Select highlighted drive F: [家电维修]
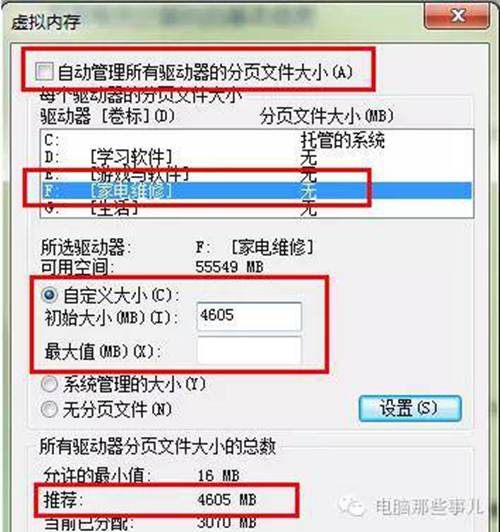The height and width of the screenshot is (532, 500). 257,191
